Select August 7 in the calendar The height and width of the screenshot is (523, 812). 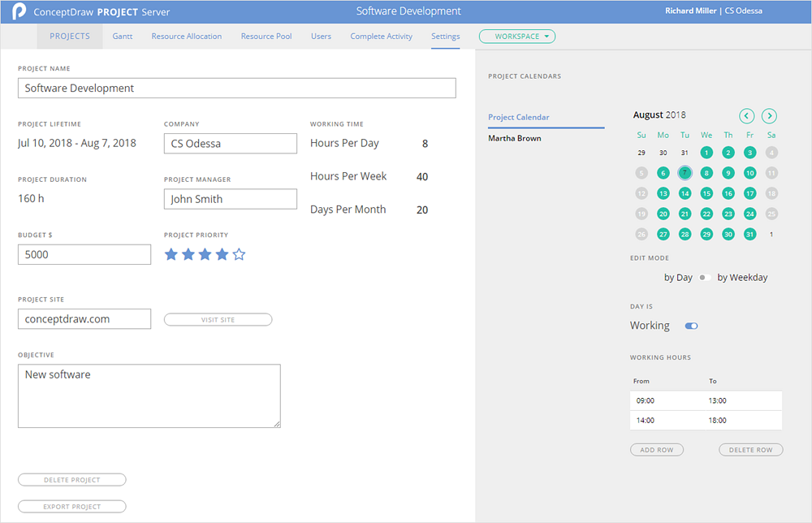tap(685, 173)
